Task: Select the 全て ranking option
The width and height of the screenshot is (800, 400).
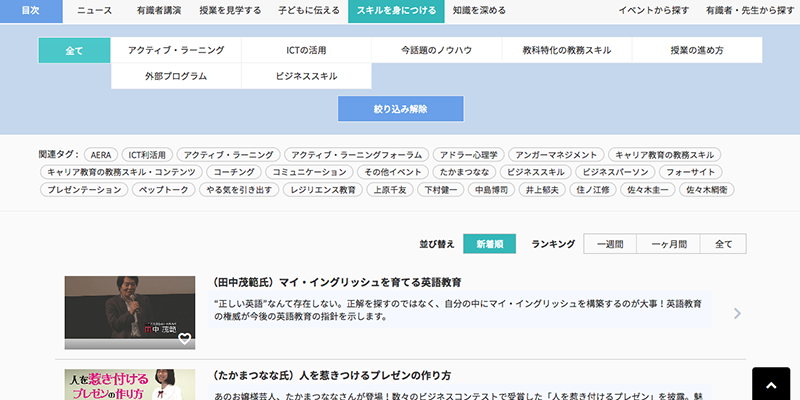Action: click(723, 244)
